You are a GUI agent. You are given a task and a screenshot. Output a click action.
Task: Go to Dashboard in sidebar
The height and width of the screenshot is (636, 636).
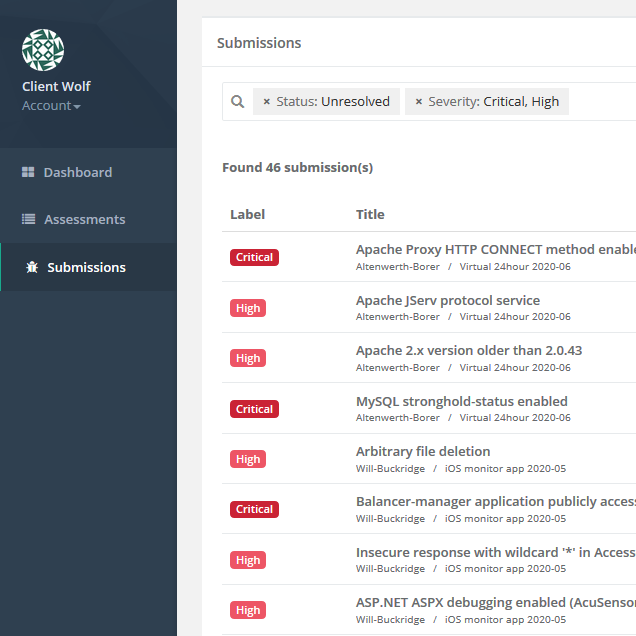coord(78,172)
